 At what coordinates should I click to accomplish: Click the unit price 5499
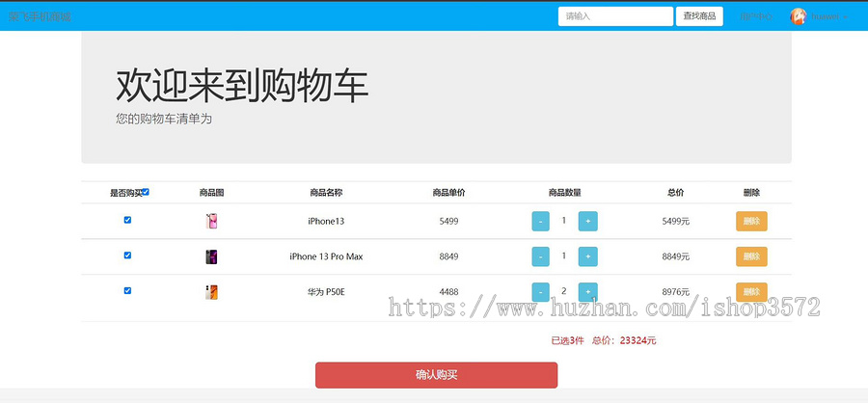pyautogui.click(x=448, y=222)
